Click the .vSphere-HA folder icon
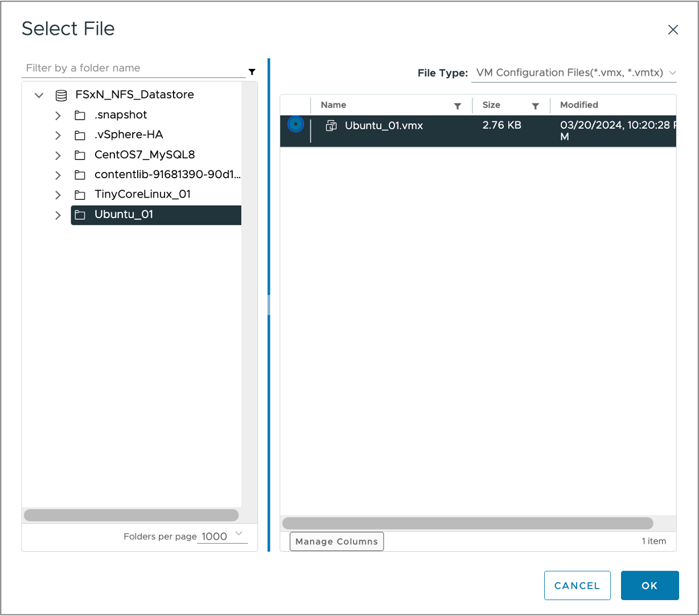Screen dimensions: 699x616 click(x=80, y=135)
